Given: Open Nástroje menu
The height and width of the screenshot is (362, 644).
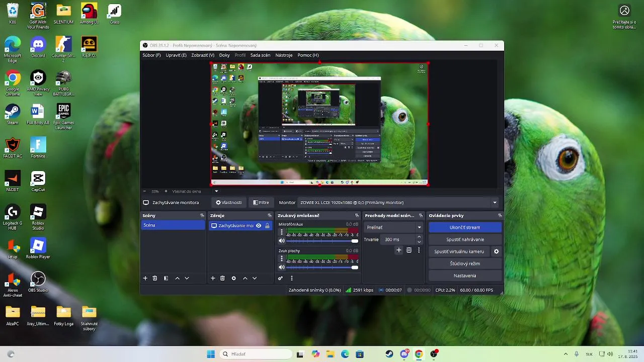Looking at the screenshot, I should 284,55.
